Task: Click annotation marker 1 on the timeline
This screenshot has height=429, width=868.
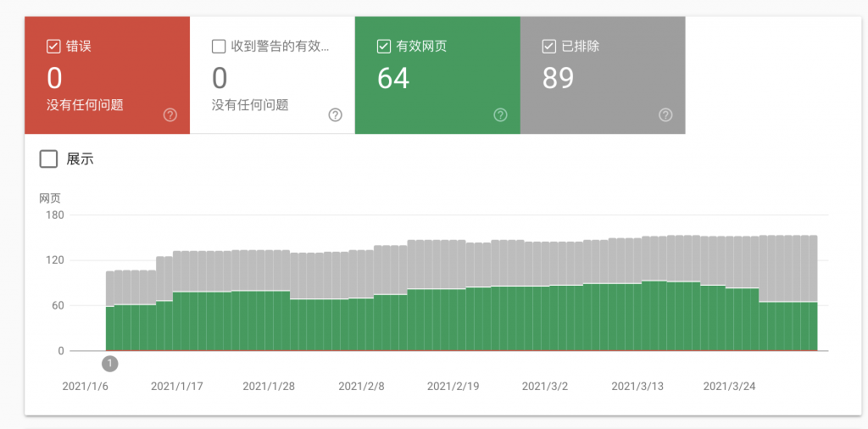Action: pyautogui.click(x=110, y=364)
